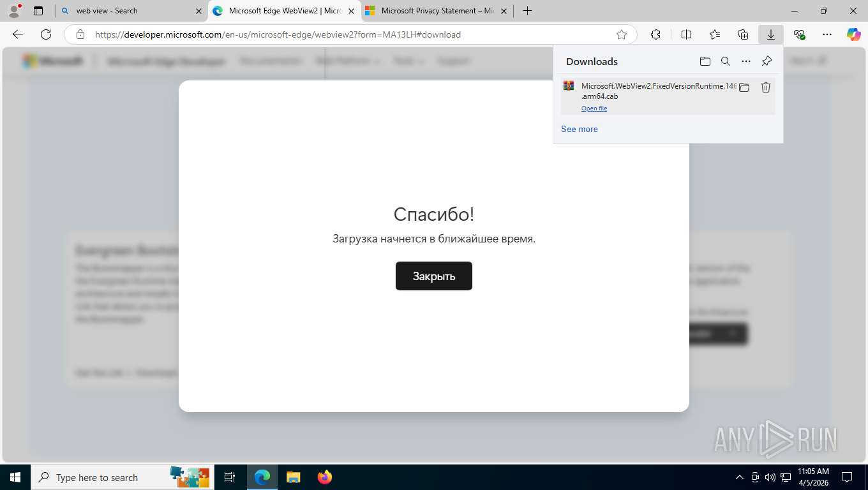Pin the Downloads panel

(767, 61)
